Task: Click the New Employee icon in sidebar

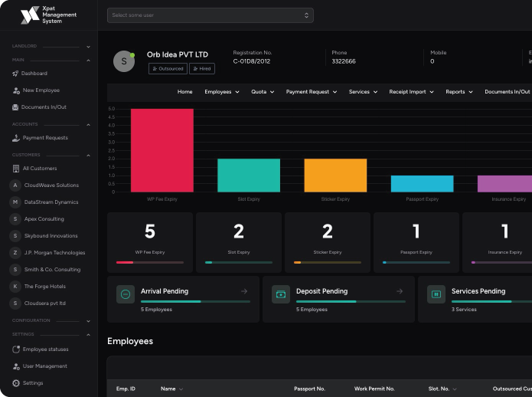Action: [x=16, y=90]
